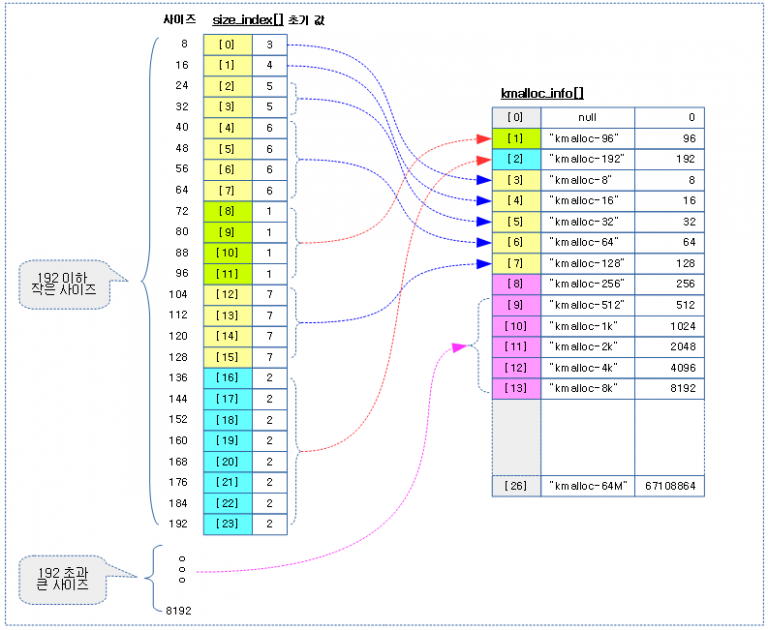Click the green kmalloc_info index cell [1]
768x630 pixels.
tap(516, 139)
